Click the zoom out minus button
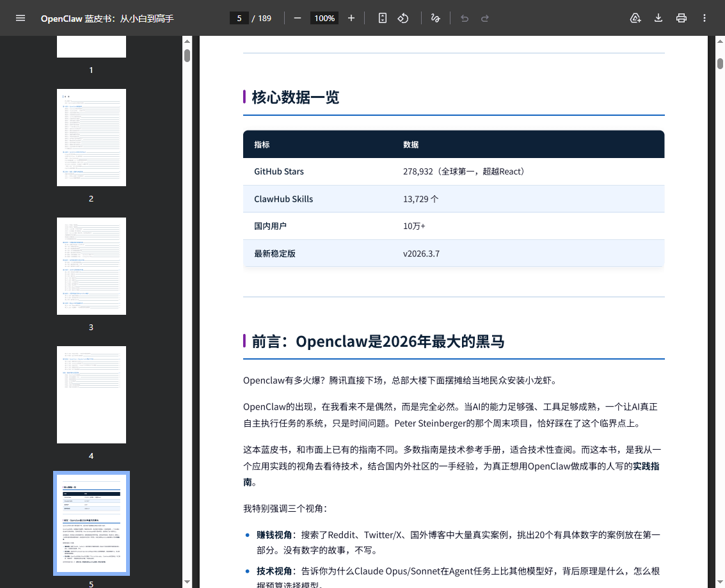This screenshot has height=588, width=725. (298, 18)
